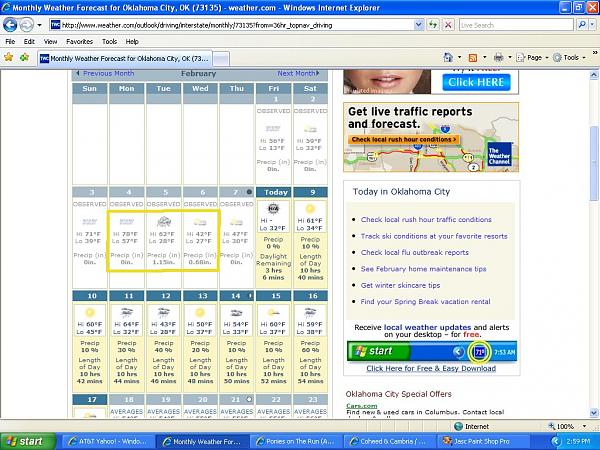Viewport: 600px width, 450px height.
Task: Open the View menu
Action: pos(50,41)
